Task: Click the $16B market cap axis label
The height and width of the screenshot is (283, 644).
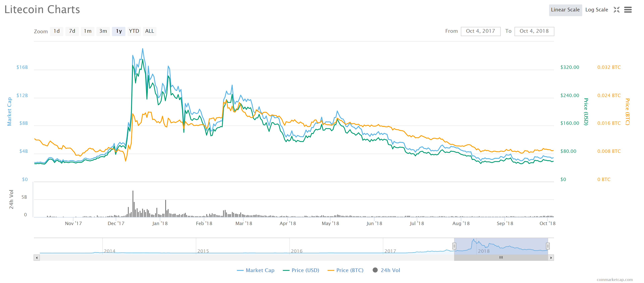Action: click(x=22, y=67)
